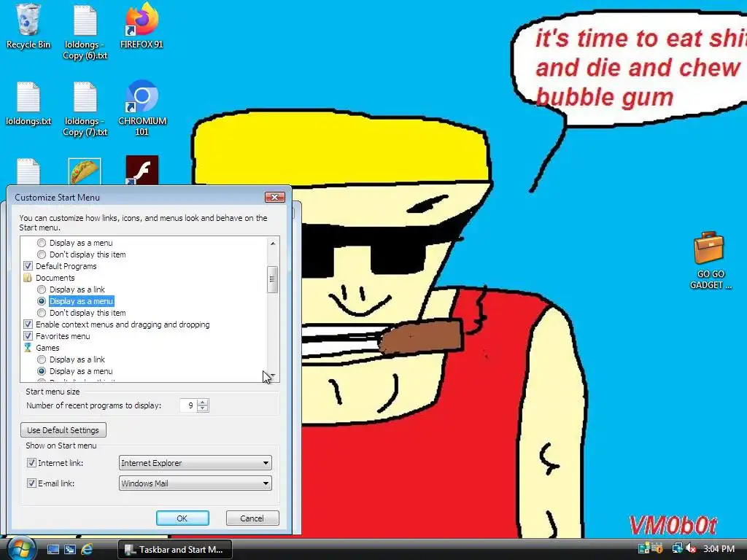747x560 pixels.
Task: Toggle the Default Programs checkbox
Action: coord(28,265)
